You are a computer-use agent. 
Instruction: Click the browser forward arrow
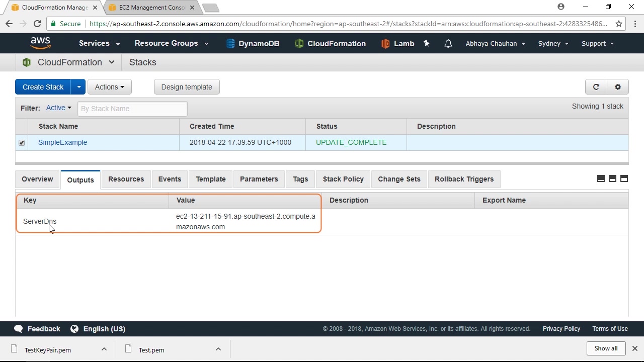(23, 24)
